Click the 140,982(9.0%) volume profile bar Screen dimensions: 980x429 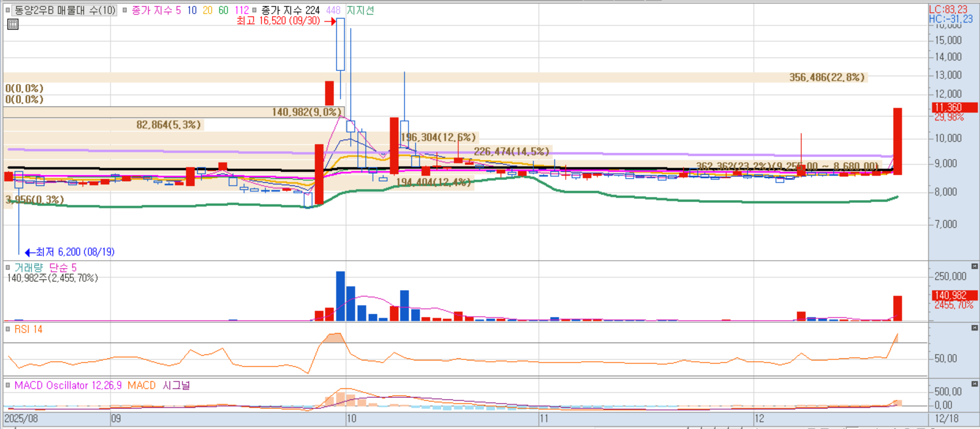click(x=174, y=112)
